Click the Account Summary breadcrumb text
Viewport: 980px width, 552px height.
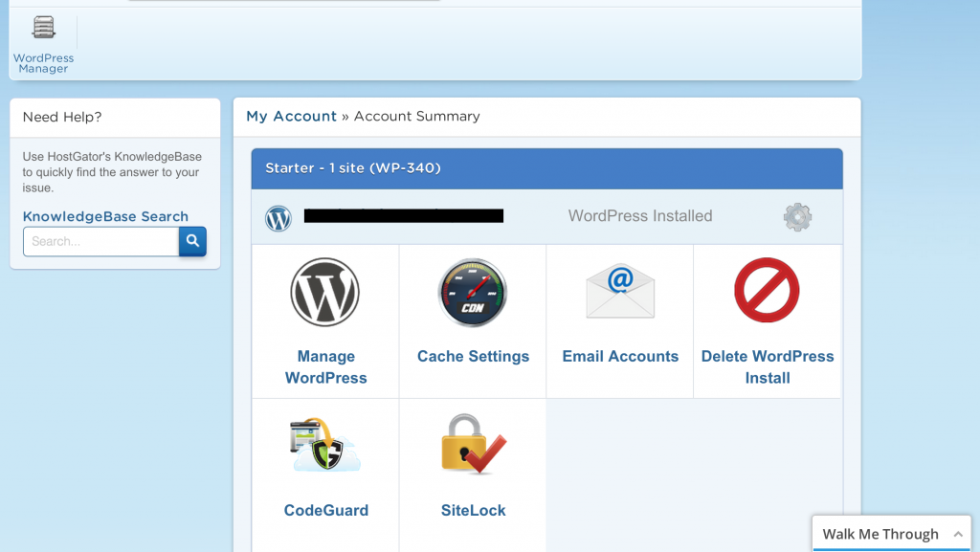click(x=417, y=116)
